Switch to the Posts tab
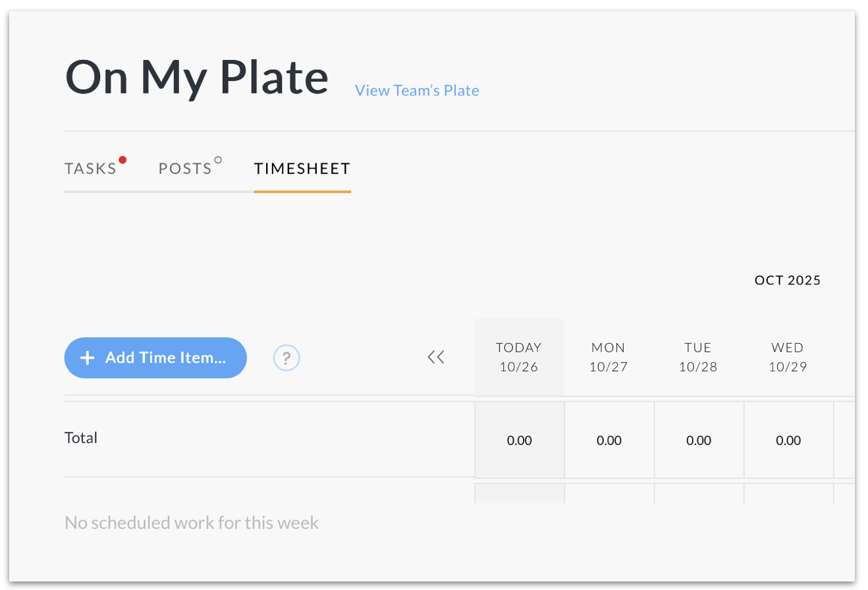Screen dimensions: 868x590 click(x=185, y=169)
